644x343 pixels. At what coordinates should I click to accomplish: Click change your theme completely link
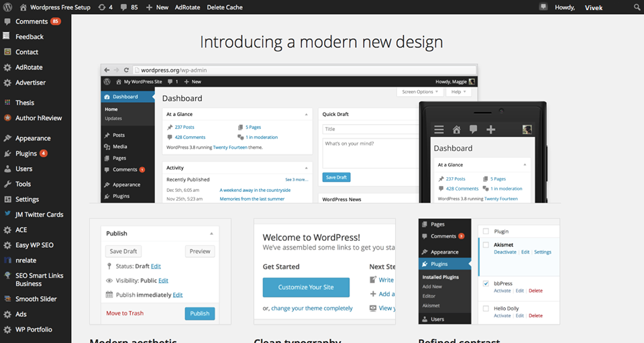(x=312, y=308)
